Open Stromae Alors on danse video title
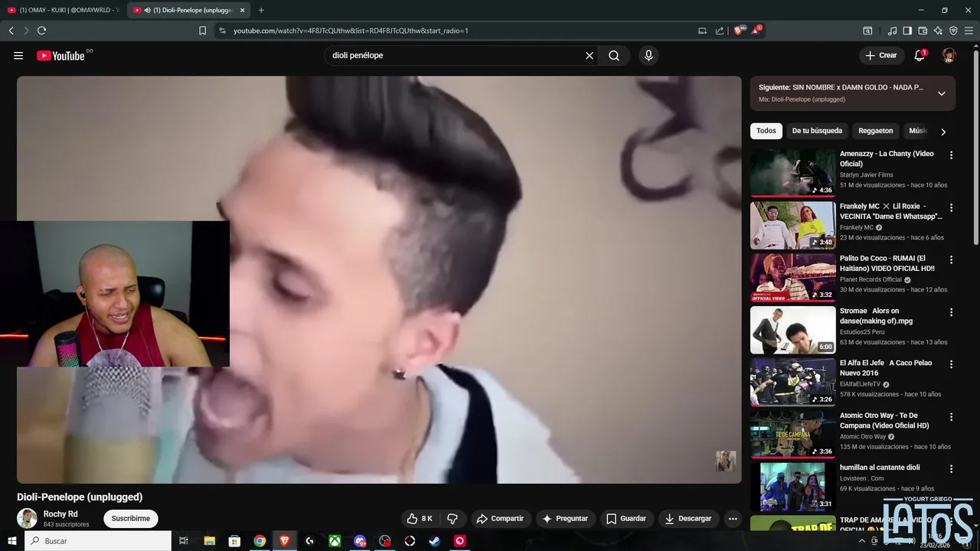980x551 pixels. click(x=877, y=316)
